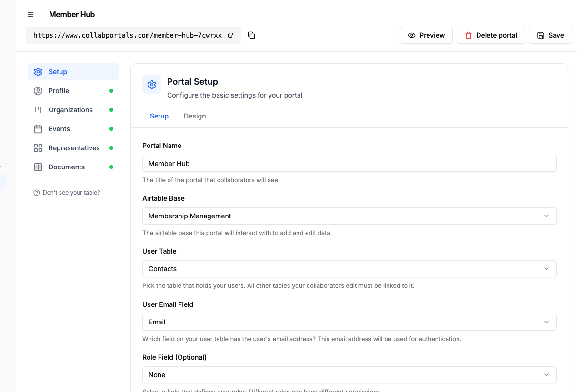Copy portal URL with copy icon
Viewport: 577px width, 392px height.
click(251, 35)
